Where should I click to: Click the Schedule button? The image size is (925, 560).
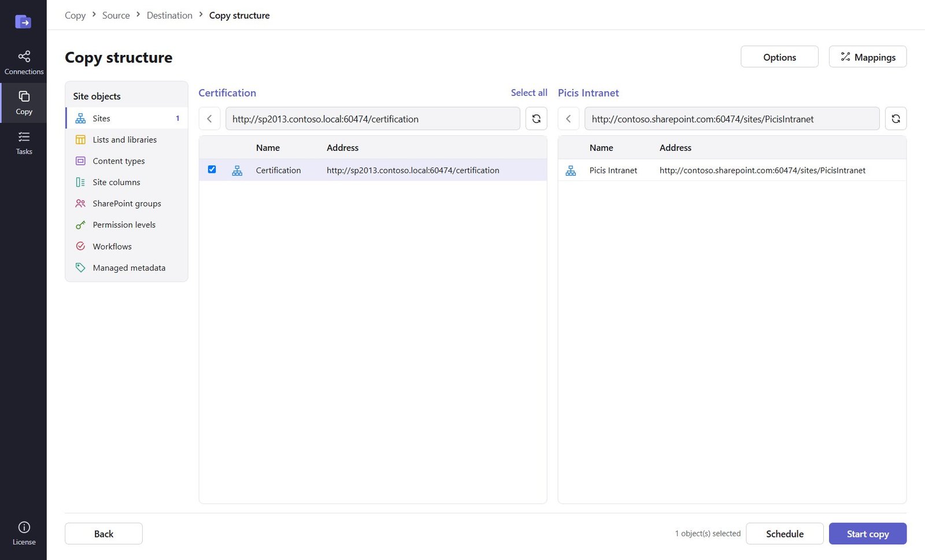click(x=785, y=533)
